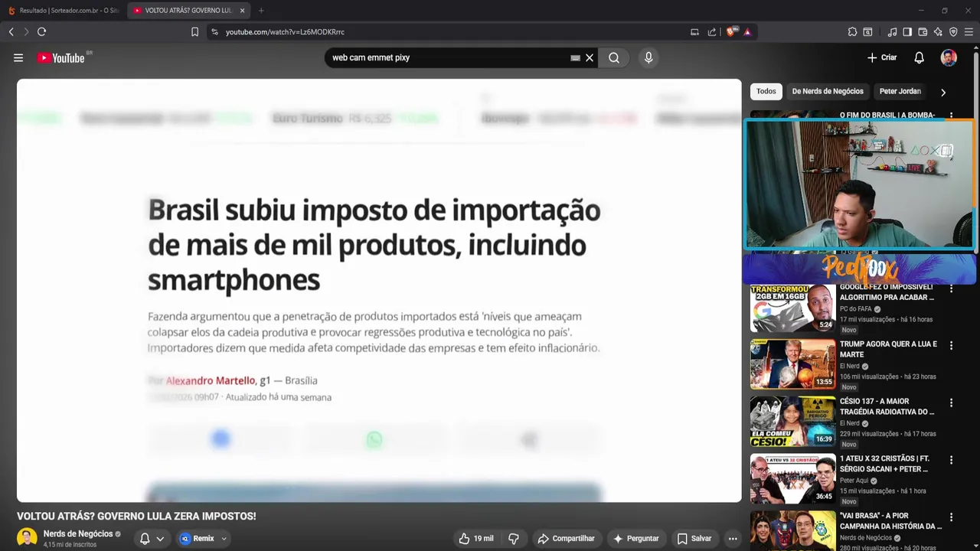Open options for TRUMP AGORA QUER A LUA video
The image size is (980, 551).
[951, 346]
